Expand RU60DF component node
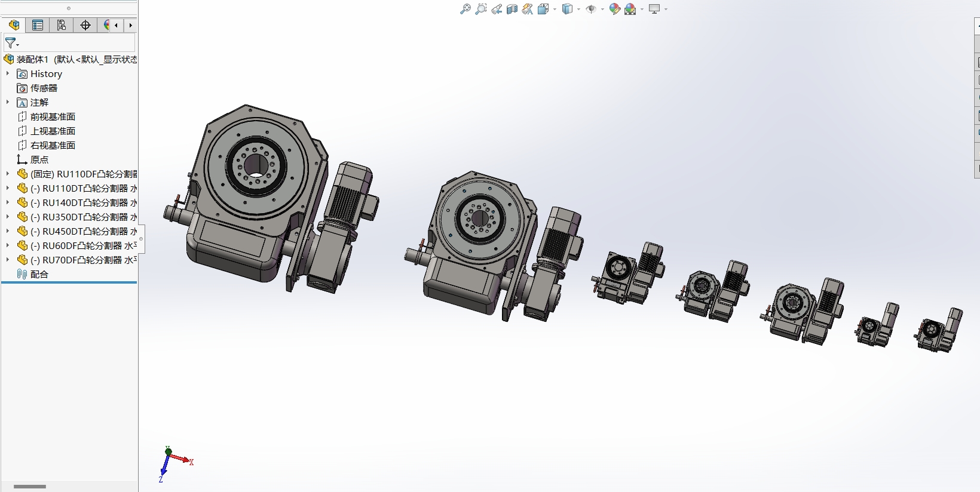Screen dimensions: 980x492 click(x=8, y=245)
